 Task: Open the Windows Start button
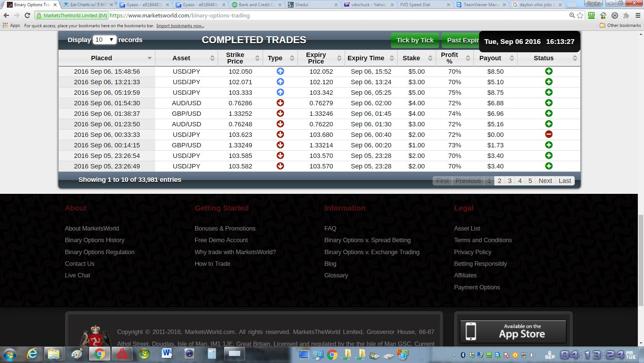coord(9,354)
